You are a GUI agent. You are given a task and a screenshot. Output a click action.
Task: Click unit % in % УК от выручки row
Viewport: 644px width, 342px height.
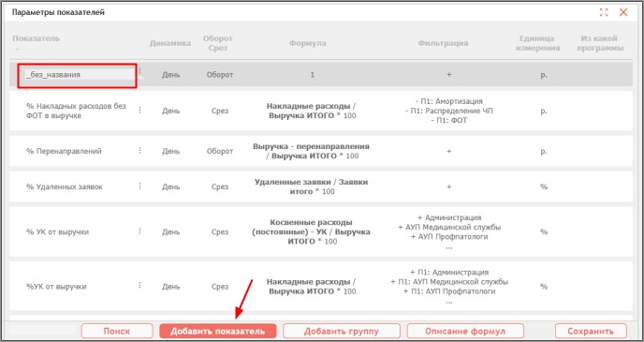click(x=544, y=231)
